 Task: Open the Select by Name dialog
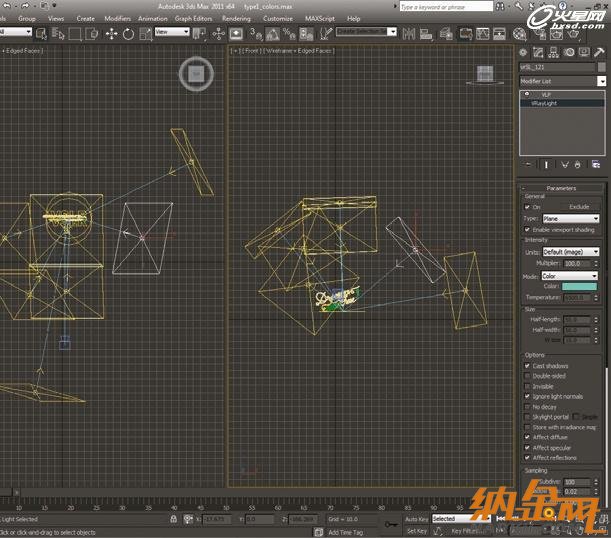pyautogui.click(x=58, y=34)
